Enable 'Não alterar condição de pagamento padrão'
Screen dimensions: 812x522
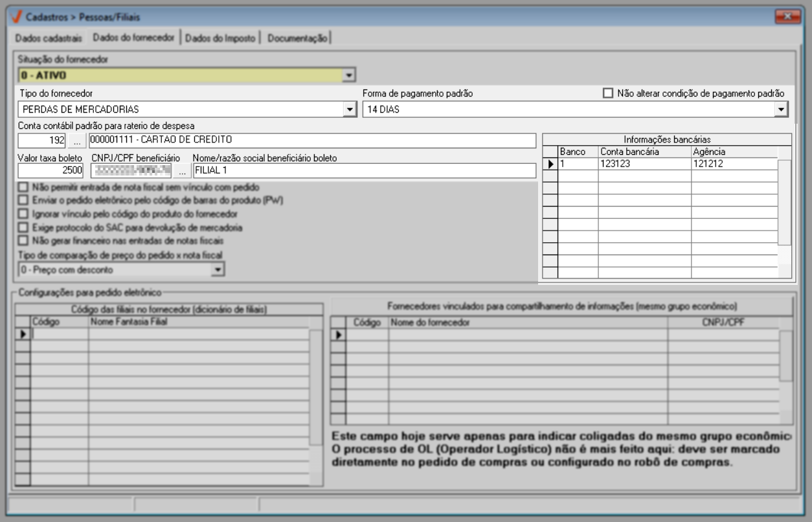click(607, 93)
